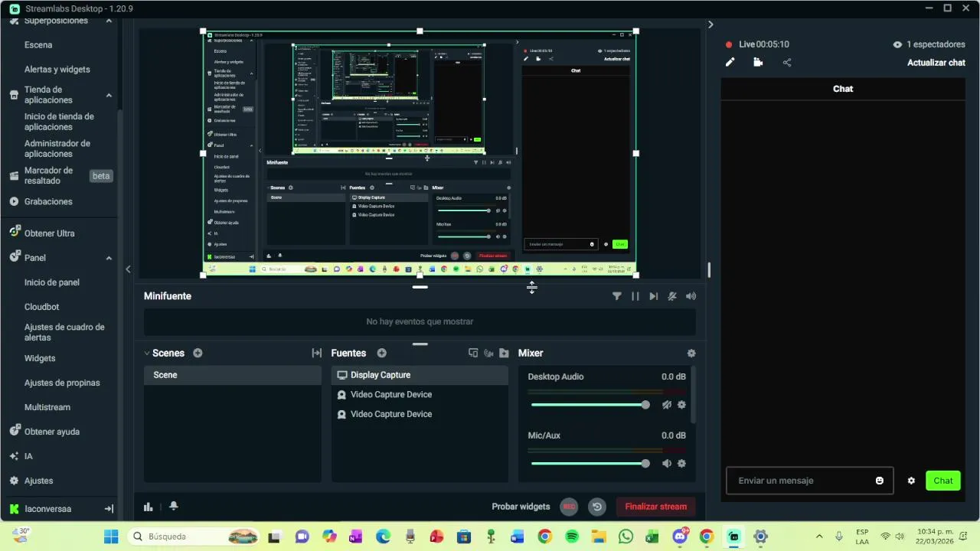Open the Windows Start menu

pyautogui.click(x=111, y=536)
